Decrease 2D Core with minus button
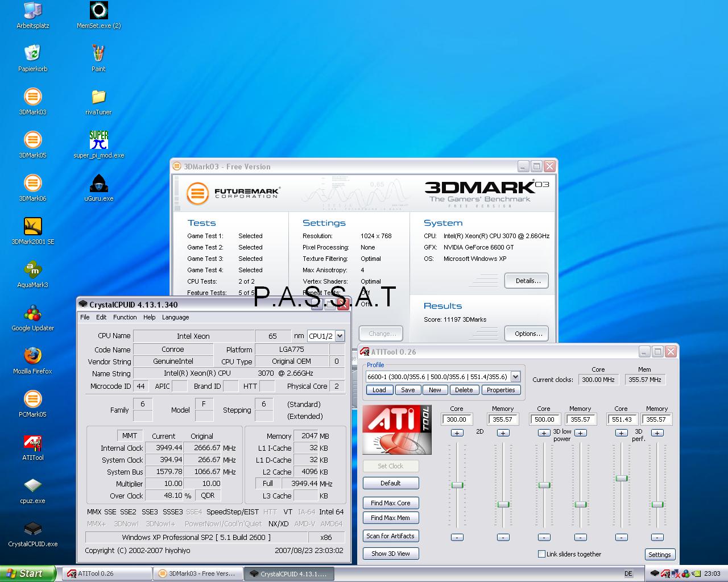The image size is (728, 582). click(457, 537)
